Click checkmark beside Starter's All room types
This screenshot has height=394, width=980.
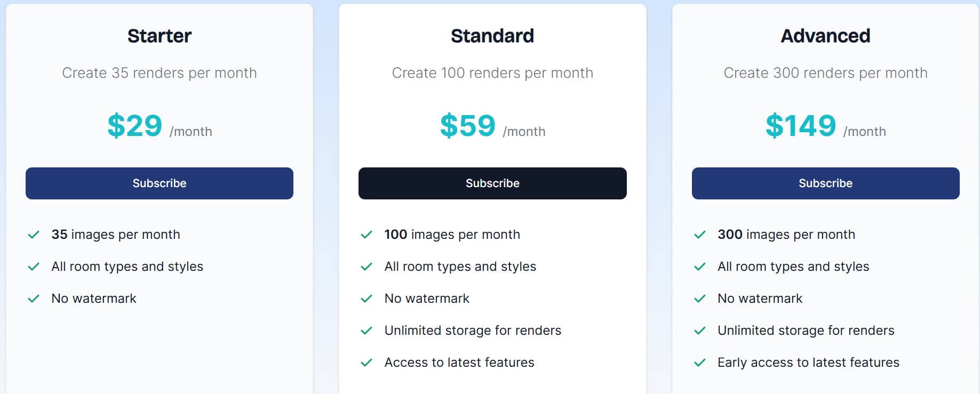tap(34, 267)
